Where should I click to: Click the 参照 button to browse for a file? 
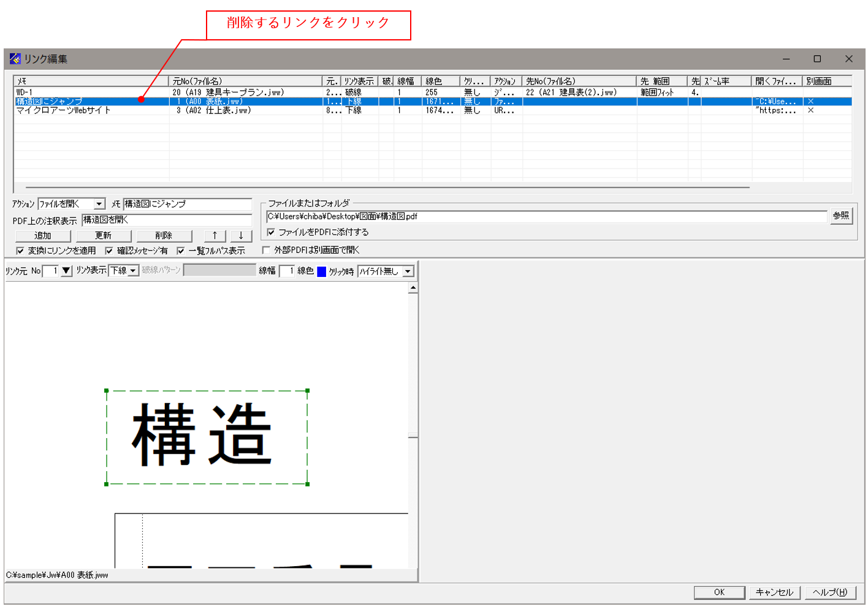840,216
